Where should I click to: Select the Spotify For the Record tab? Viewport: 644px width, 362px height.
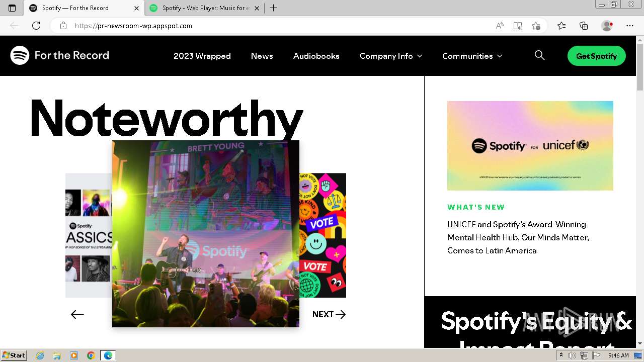pos(84,8)
